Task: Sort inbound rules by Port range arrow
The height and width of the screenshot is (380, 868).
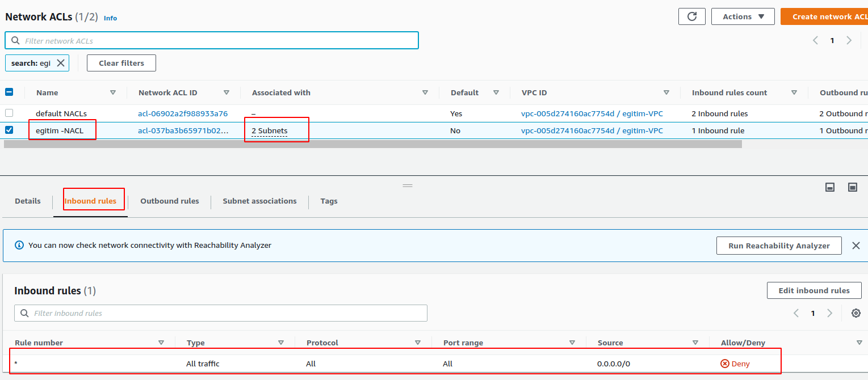Action: point(572,343)
